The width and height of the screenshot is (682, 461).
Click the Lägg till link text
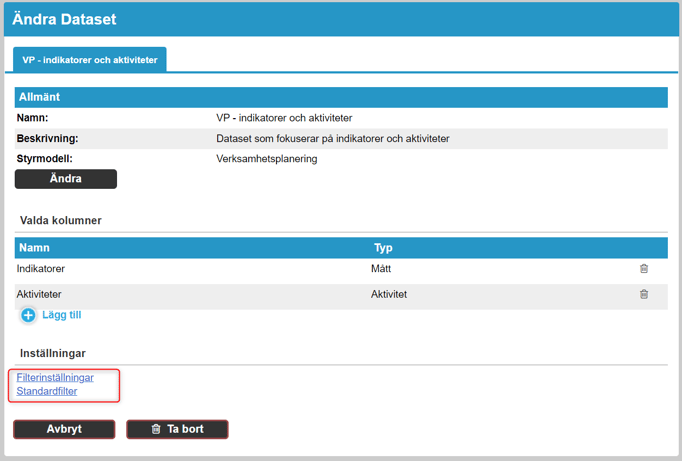click(61, 315)
